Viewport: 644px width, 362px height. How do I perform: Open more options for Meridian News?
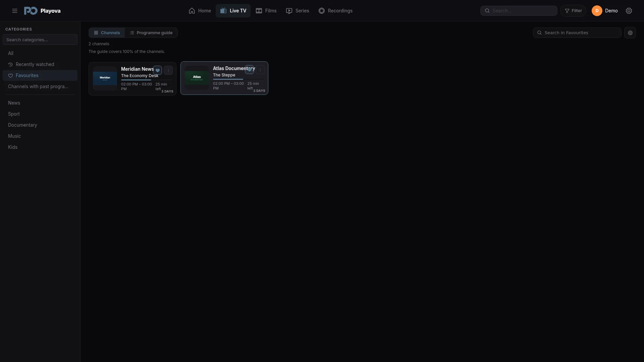click(x=168, y=70)
